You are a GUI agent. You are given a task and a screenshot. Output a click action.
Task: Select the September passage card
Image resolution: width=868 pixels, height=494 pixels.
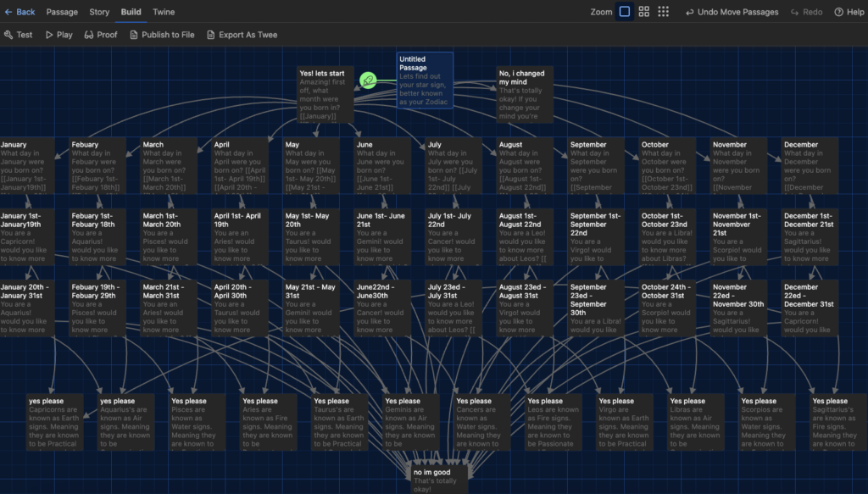596,166
